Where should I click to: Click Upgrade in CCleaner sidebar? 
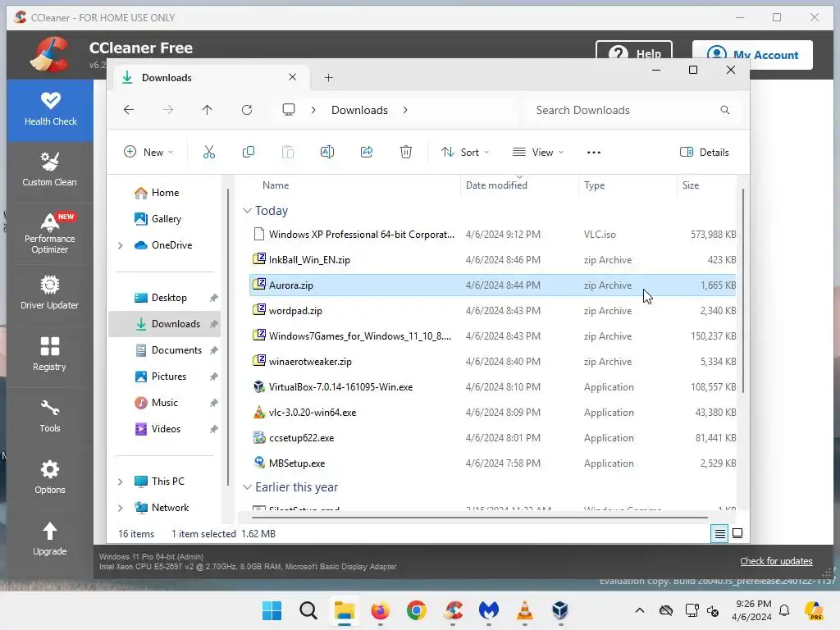click(x=50, y=538)
